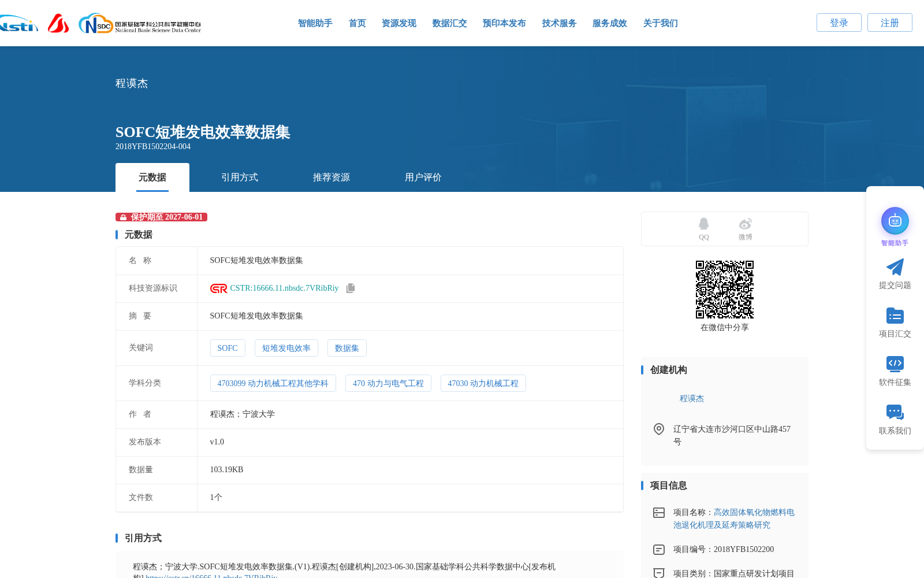Click the 项目编号：2018YFB1502200 text
This screenshot has width=924, height=578.
pos(724,550)
